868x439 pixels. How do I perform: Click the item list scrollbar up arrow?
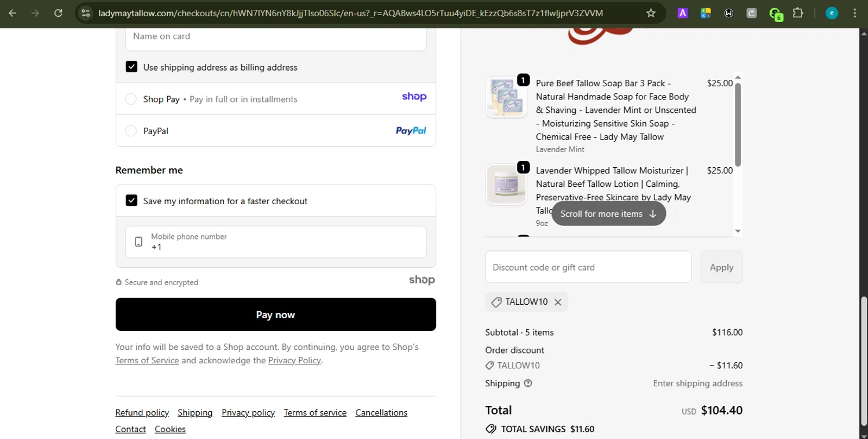pyautogui.click(x=738, y=77)
